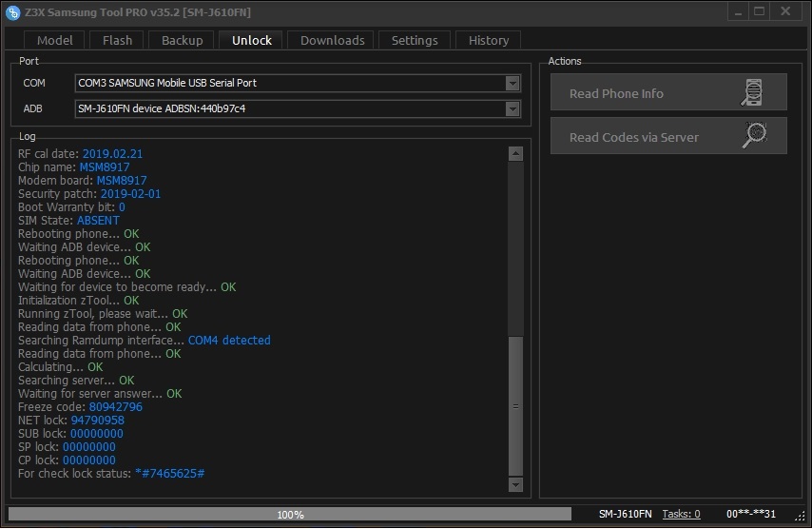Click the magnifier icon on Read Codes via Server
This screenshot has width=812, height=529.
[755, 136]
